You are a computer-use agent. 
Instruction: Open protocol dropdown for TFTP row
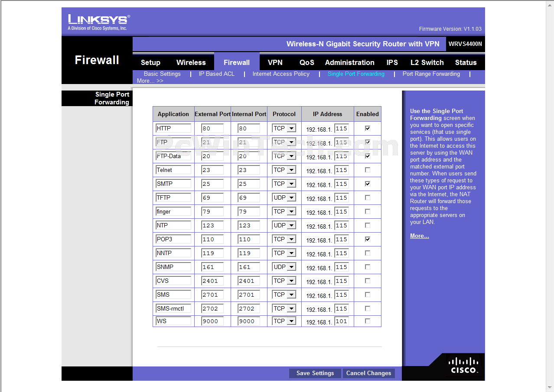[x=284, y=198]
